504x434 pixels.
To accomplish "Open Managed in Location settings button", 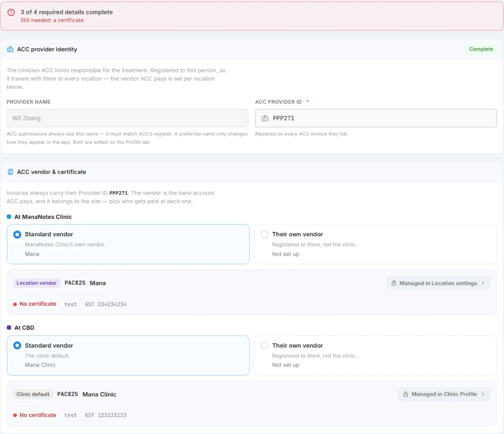I will [x=438, y=283].
